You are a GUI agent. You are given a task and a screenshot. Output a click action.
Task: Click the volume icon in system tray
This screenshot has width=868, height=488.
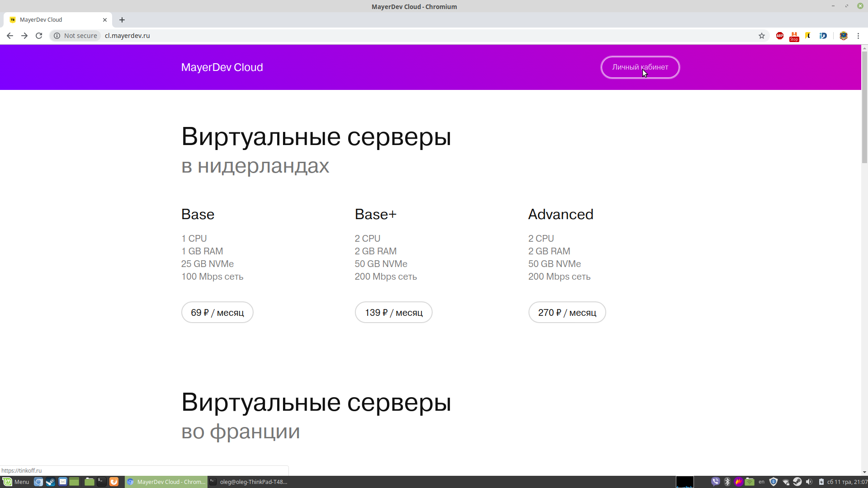tap(809, 482)
